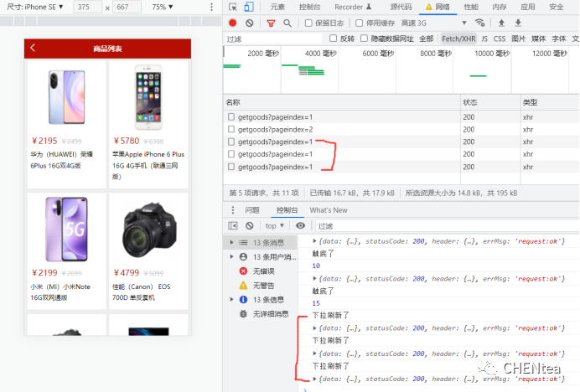580x392 pixels.
Task: Click the console 过滤 filter input
Action: [x=447, y=226]
